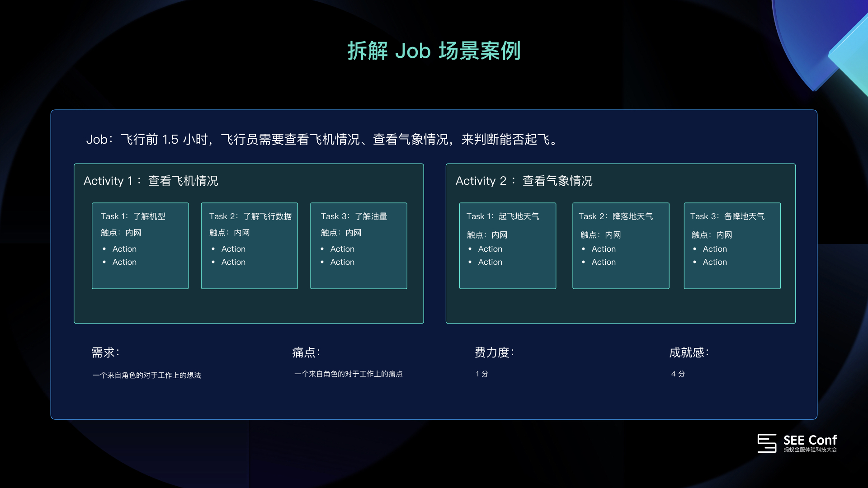Viewport: 868px width, 488px height.
Task: Select the Task 1 了解机型 card
Action: [x=140, y=245]
